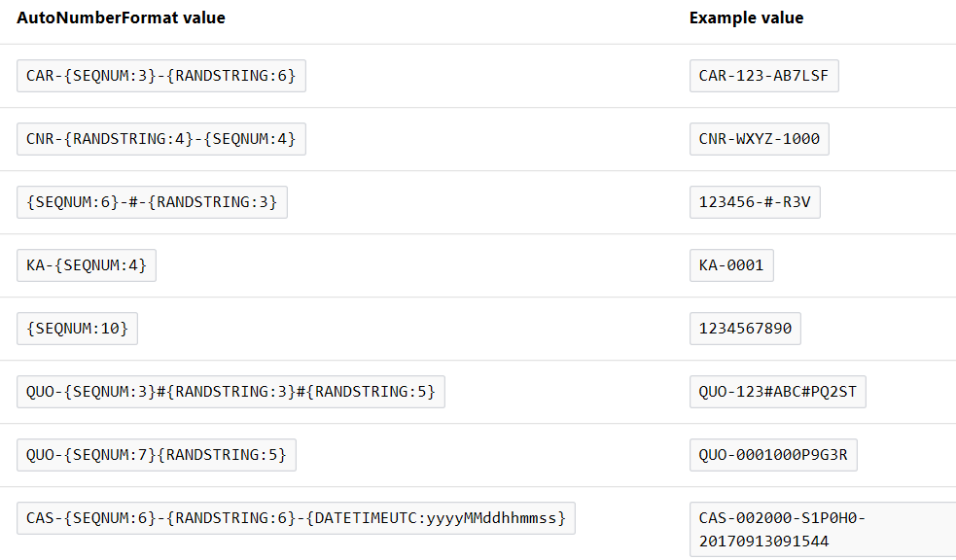
Task: Click the {DATETIMEUTC:yyyyMMddhhmmss} placeholder in the CAS format
Action: coord(436,518)
